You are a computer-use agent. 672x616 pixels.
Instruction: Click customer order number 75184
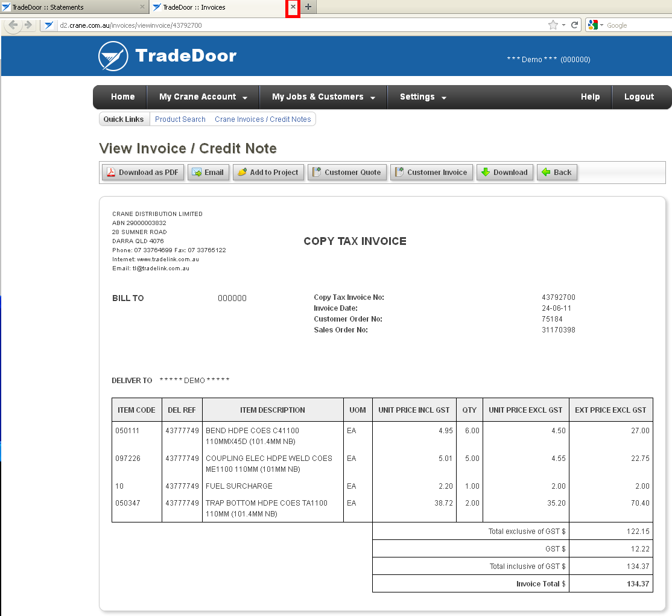coord(552,319)
